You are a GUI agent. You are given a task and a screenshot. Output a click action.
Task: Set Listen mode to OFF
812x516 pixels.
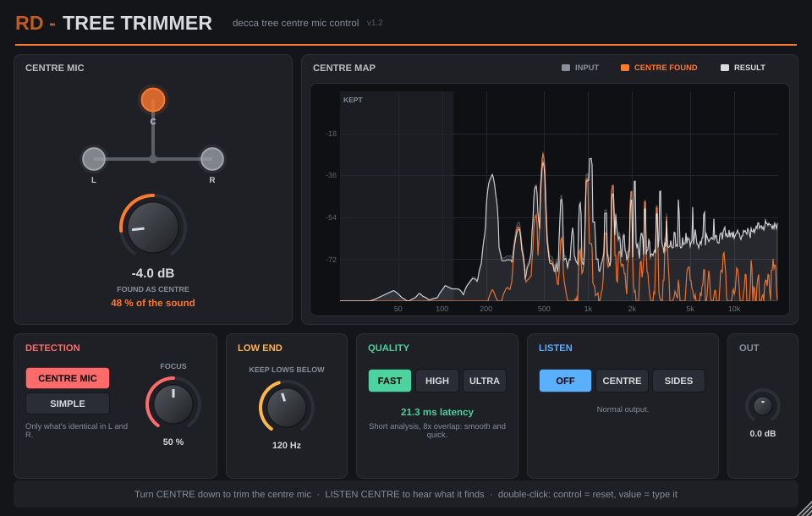[565, 381]
